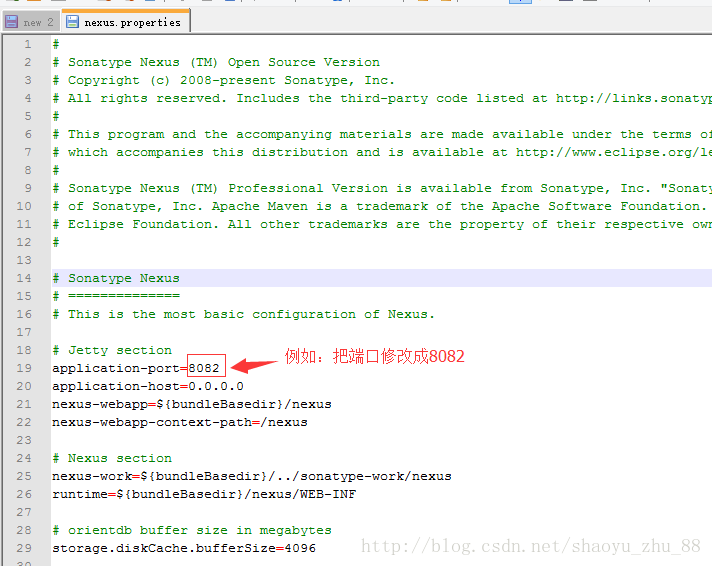Click the "# ==============" separator comment line
Viewport: 712px width, 566px height.
116,296
